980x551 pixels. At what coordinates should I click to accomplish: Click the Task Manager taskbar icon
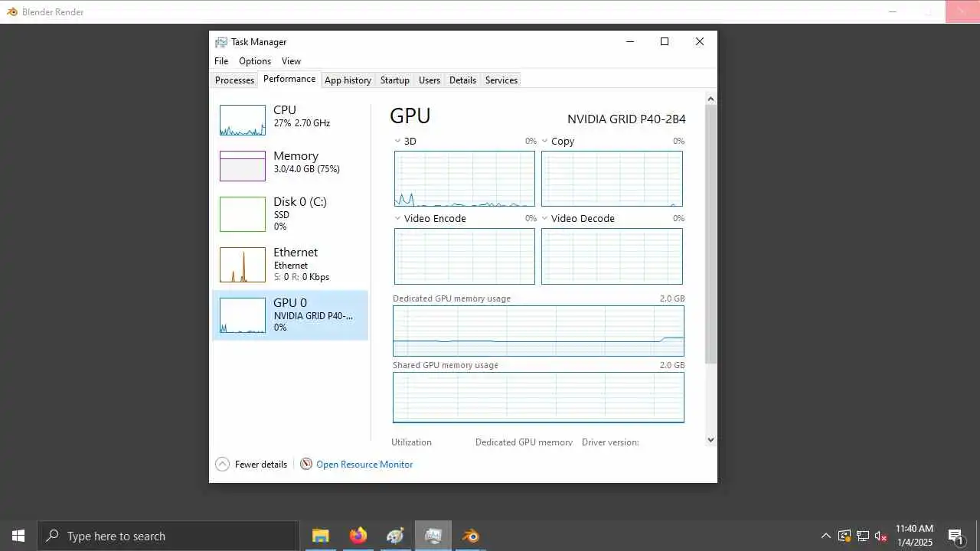pos(433,536)
